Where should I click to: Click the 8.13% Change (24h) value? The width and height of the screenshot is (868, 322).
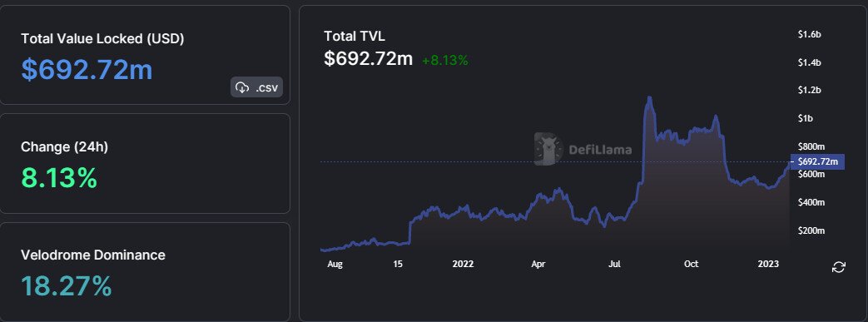point(59,178)
